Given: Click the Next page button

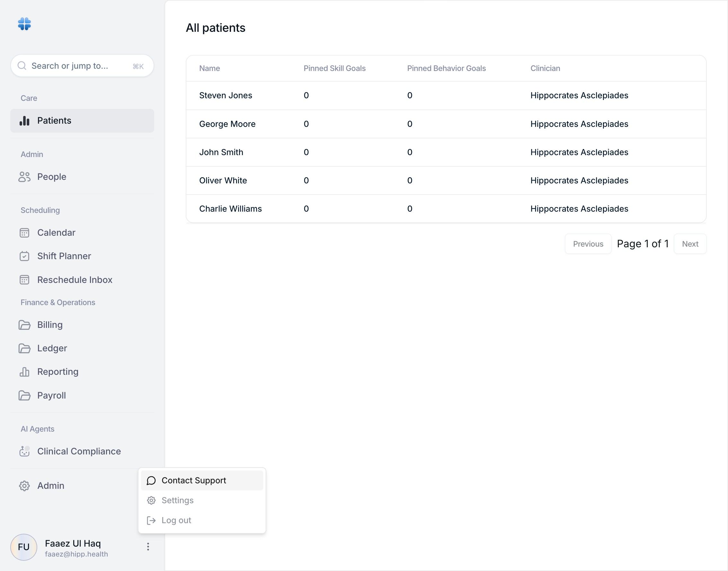Looking at the screenshot, I should 690,244.
